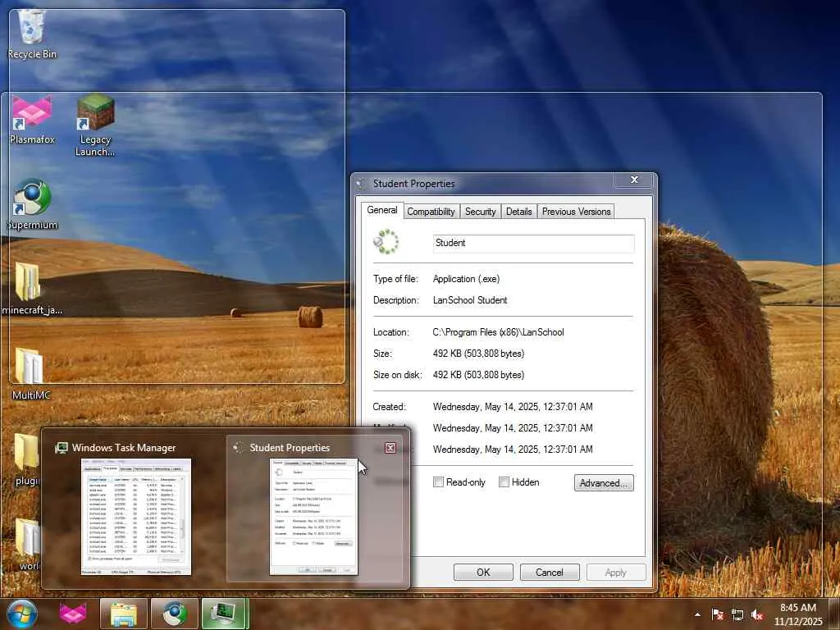Screen dimensions: 840x630
Task: Click the location path C:\Program Files (x86)\LanSchool
Action: click(498, 332)
